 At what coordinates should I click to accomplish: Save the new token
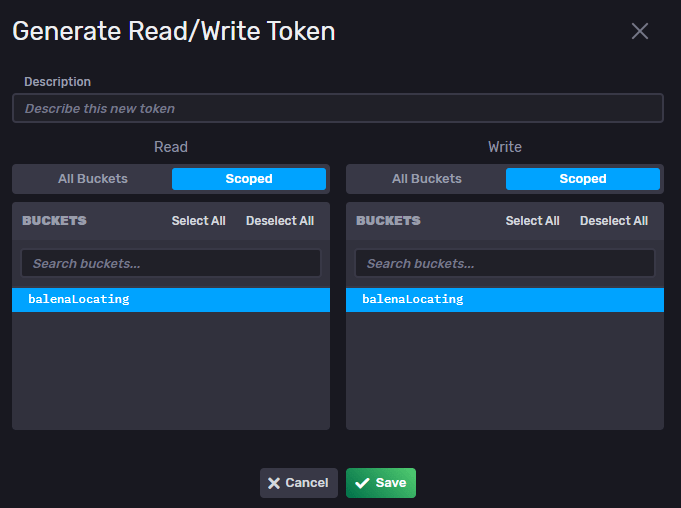(381, 483)
